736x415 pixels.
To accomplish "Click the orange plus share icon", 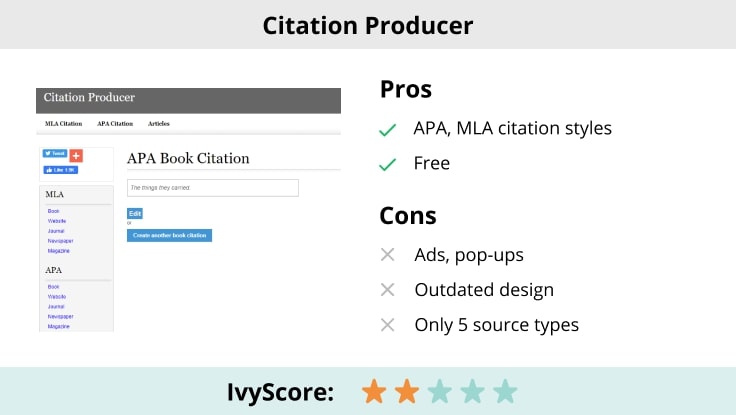I will [x=76, y=156].
